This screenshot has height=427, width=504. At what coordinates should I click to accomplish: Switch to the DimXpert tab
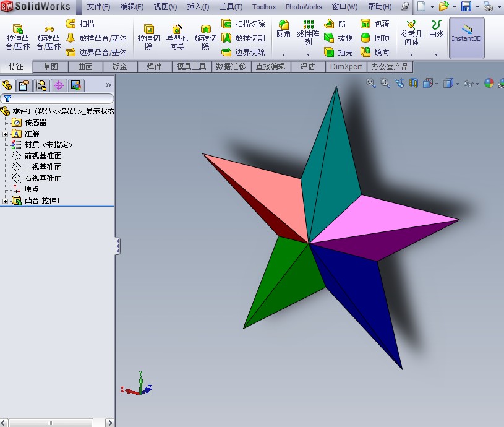(346, 67)
